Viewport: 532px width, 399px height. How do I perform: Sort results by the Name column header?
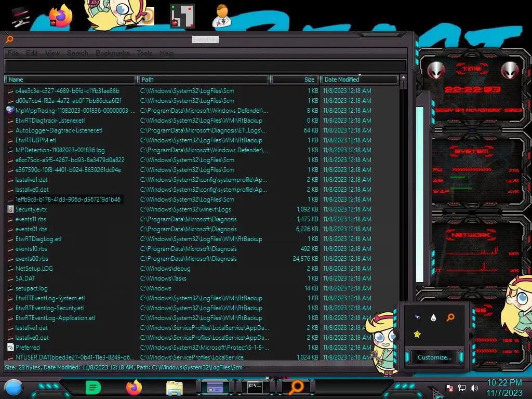(x=70, y=79)
